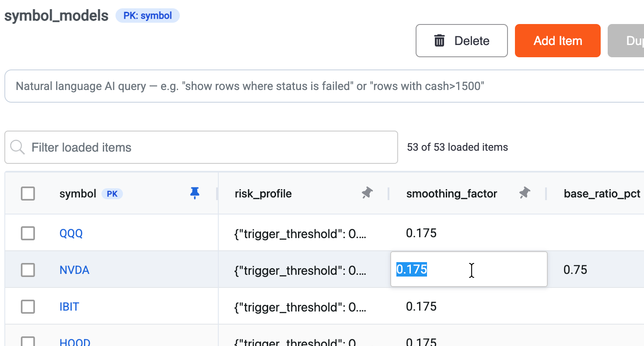The width and height of the screenshot is (644, 346).
Task: Click the 53 of 53 loaded items text
Action: (457, 147)
